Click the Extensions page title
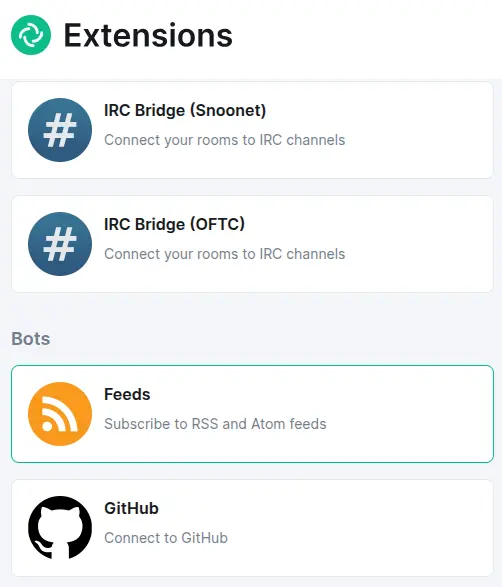This screenshot has width=502, height=587. [148, 35]
